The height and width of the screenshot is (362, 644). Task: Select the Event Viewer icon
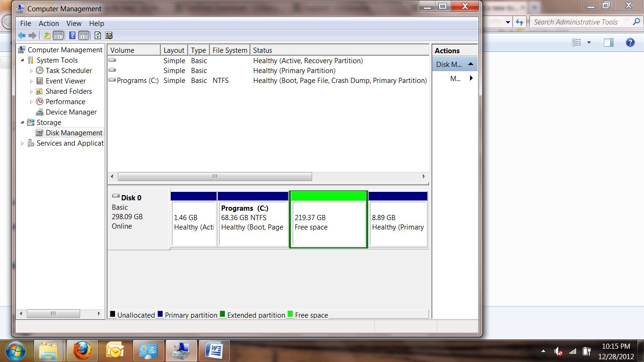pos(40,81)
